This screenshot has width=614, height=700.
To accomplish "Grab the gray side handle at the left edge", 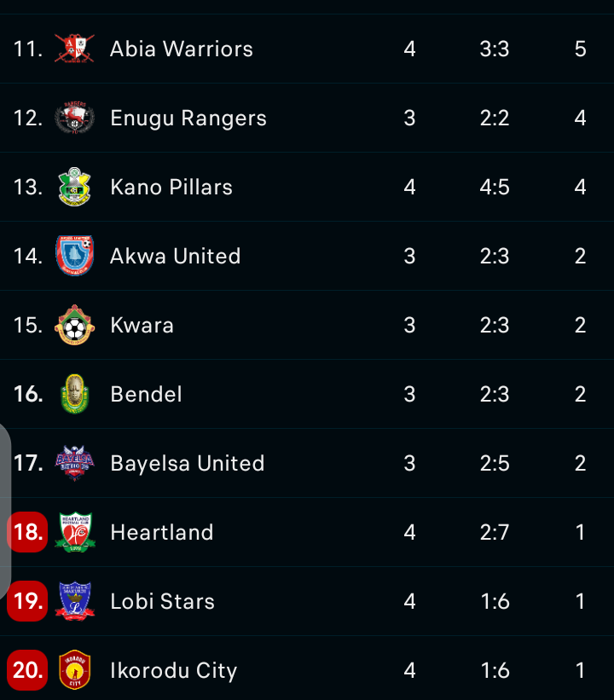I will pos(4,512).
